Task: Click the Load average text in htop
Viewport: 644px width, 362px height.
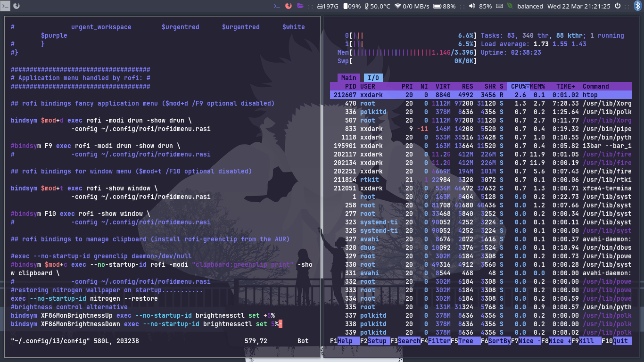Action: [534, 44]
